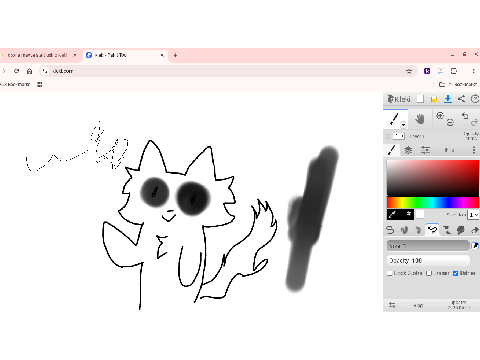Open a new browser tab
This screenshot has width=480, height=360.
coord(175,55)
